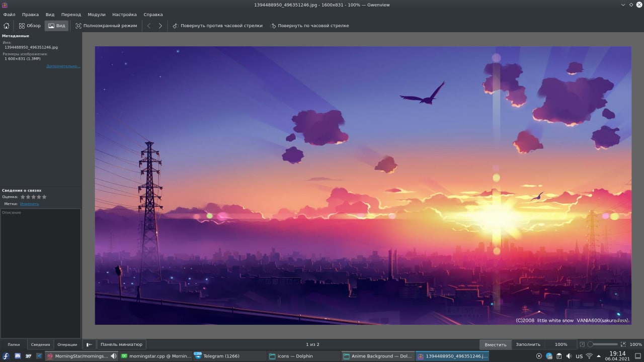Toggle Панель миниатюр thumbnail bar

121,344
